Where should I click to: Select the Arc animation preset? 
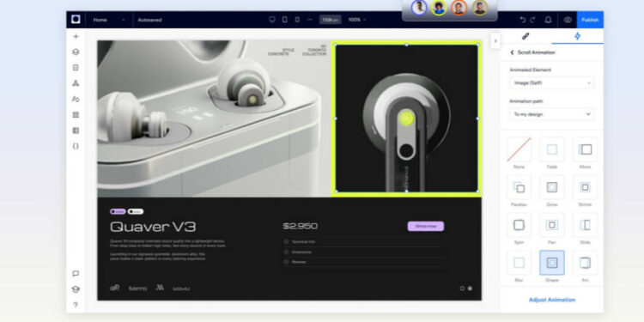coord(585,263)
